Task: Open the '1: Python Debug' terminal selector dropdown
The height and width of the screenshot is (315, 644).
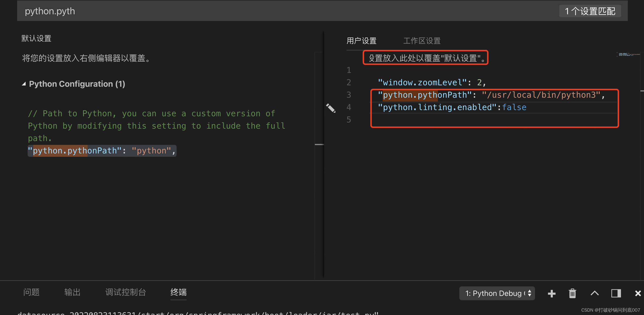Action: point(497,293)
